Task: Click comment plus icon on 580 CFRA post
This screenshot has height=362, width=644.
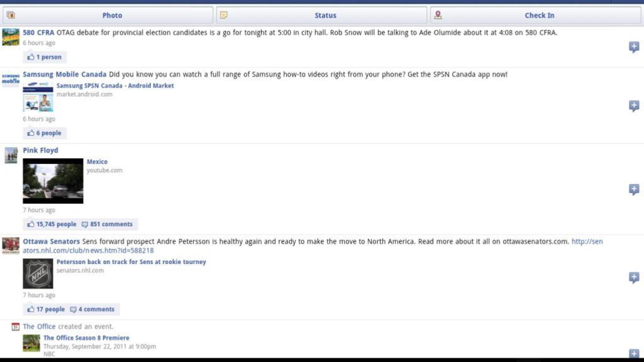Action: 634,47
